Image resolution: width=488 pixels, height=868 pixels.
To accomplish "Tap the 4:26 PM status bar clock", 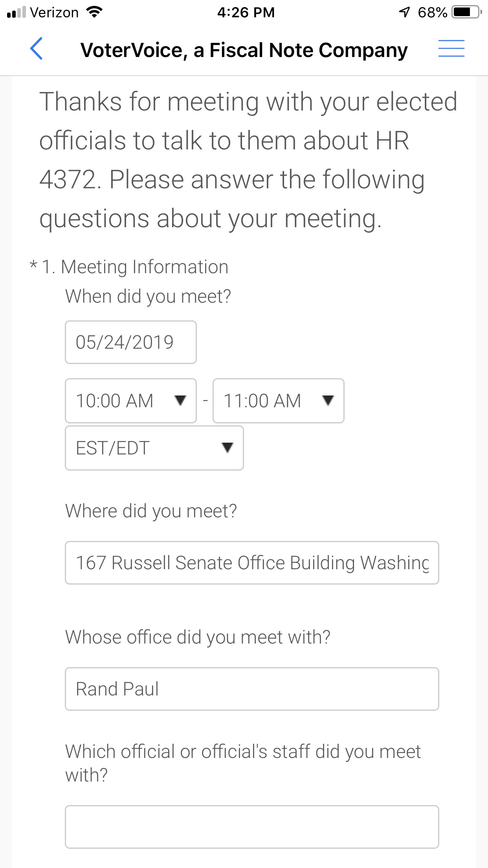I will [x=246, y=12].
